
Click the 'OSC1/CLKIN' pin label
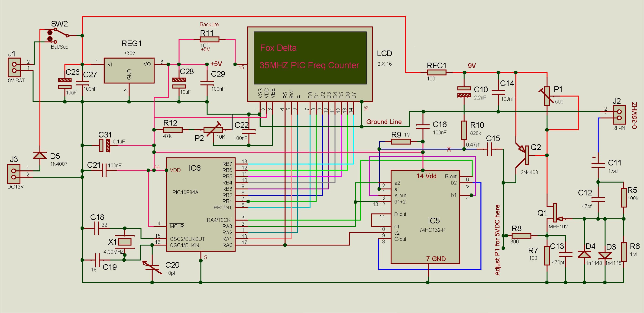pos(184,245)
